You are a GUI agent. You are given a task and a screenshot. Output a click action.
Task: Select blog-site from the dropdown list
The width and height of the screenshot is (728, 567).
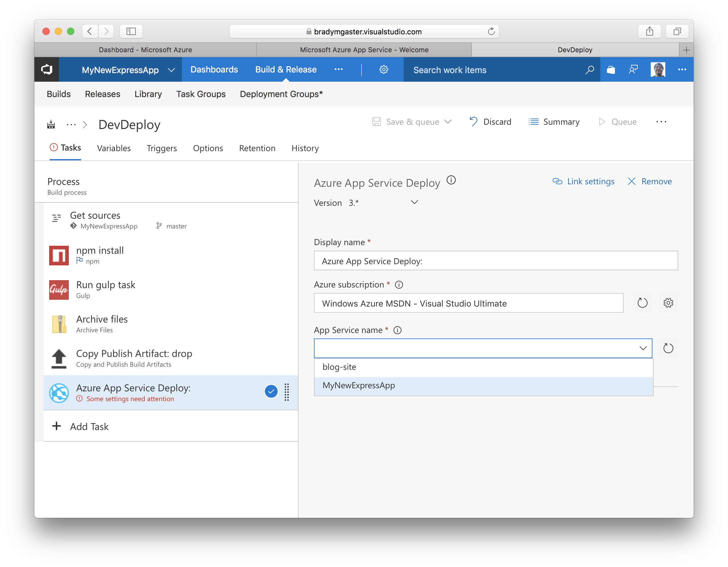483,367
